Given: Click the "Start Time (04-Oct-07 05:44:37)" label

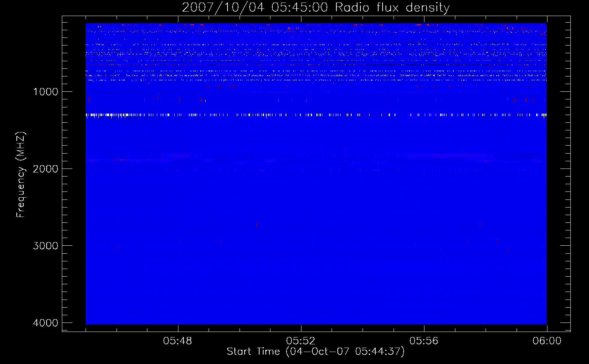Looking at the screenshot, I should [316, 352].
